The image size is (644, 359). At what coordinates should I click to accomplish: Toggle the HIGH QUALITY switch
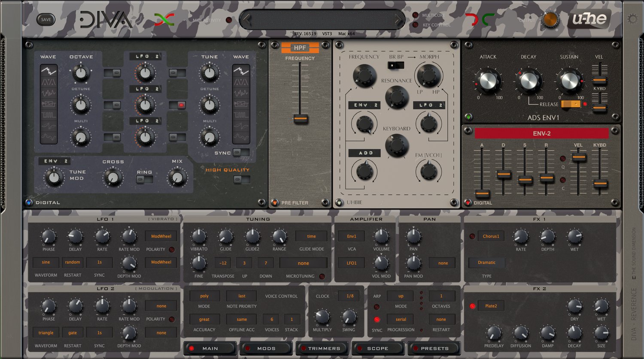[x=241, y=180]
